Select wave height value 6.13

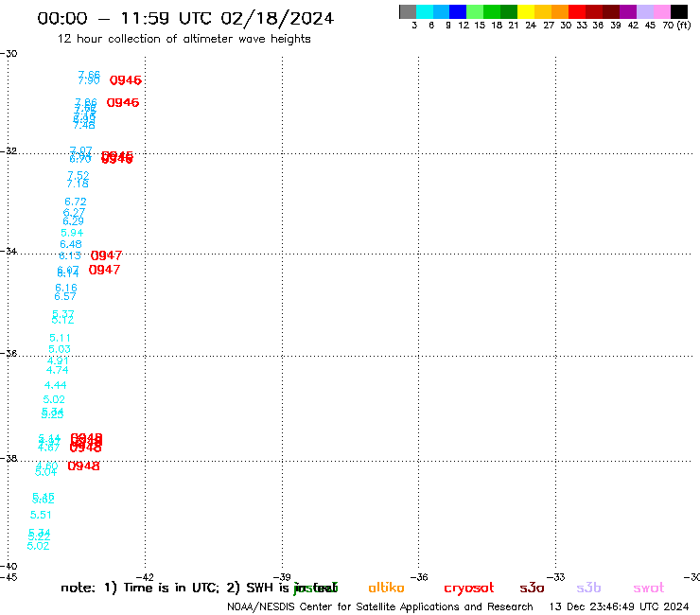[x=70, y=255]
